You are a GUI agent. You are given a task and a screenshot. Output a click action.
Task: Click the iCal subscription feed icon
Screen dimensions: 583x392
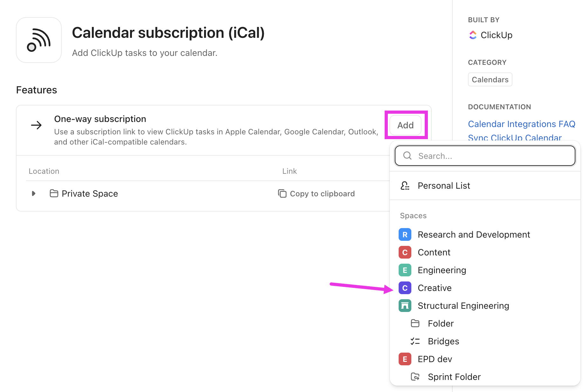click(39, 40)
